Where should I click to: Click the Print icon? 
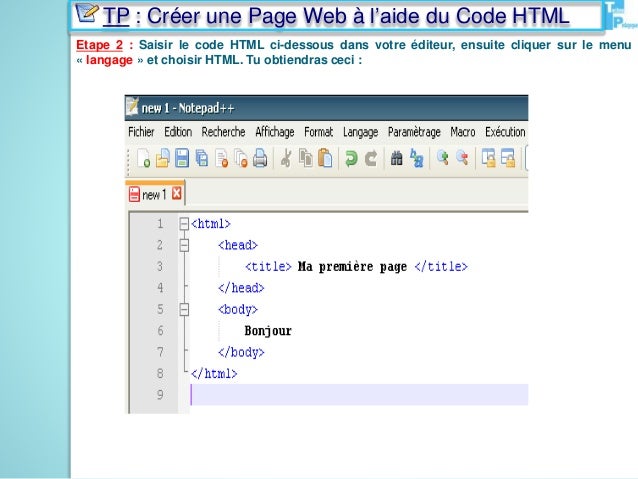point(260,158)
